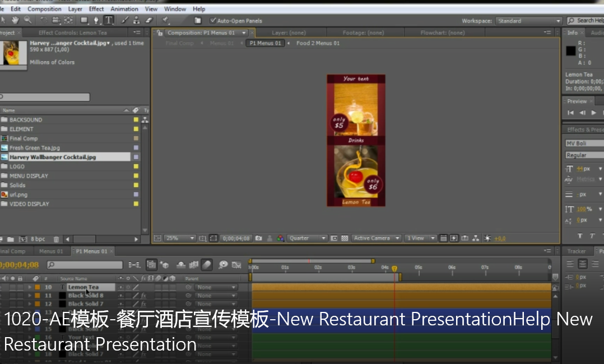Viewport: 604px width, 364px height.
Task: Open the composition mini-flowchart in the timeline
Action: tap(134, 265)
